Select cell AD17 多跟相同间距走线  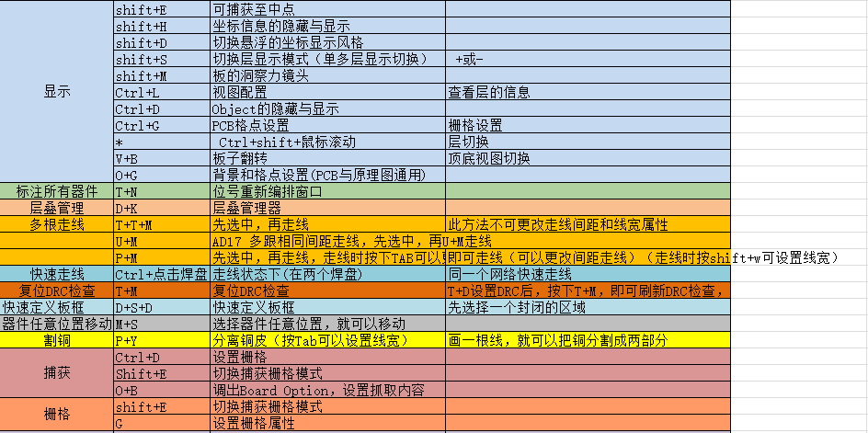327,242
